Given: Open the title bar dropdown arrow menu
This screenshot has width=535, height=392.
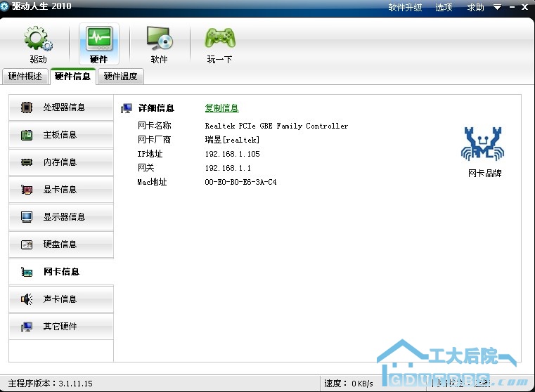Looking at the screenshot, I should (498, 7).
